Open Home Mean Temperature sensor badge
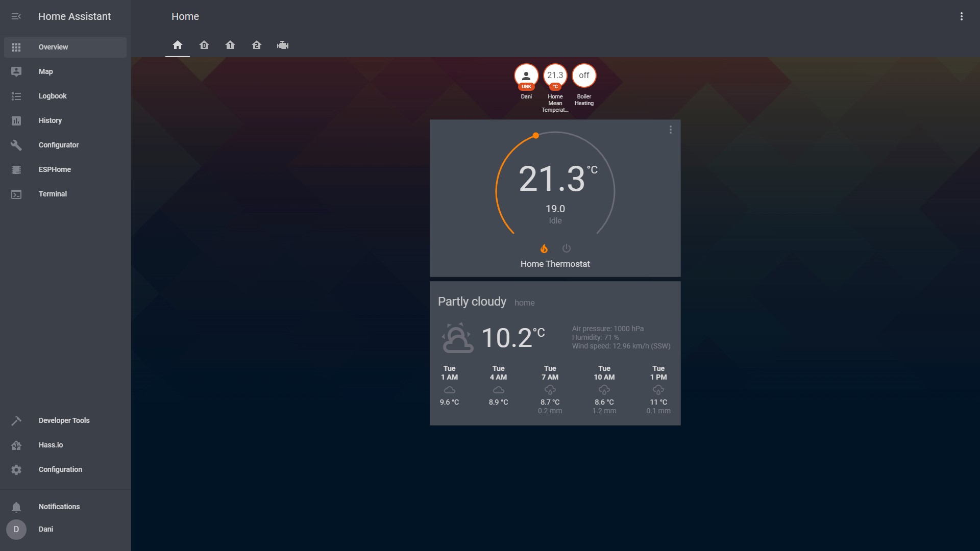 [555, 76]
